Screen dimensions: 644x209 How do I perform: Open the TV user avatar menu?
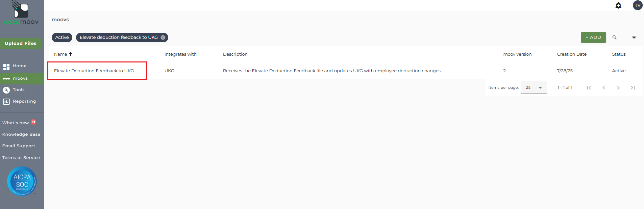pyautogui.click(x=638, y=5)
